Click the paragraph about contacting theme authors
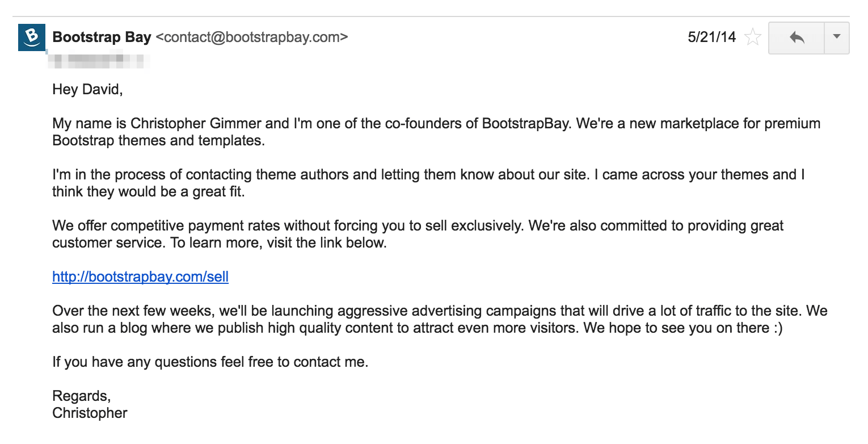 [428, 183]
